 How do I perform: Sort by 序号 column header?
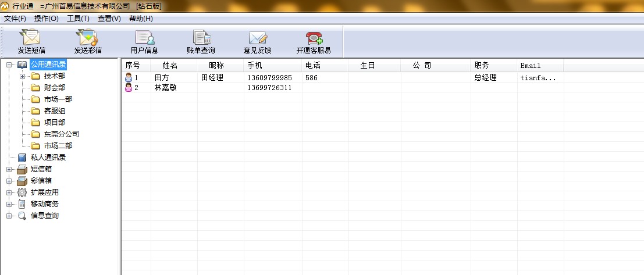pyautogui.click(x=136, y=66)
